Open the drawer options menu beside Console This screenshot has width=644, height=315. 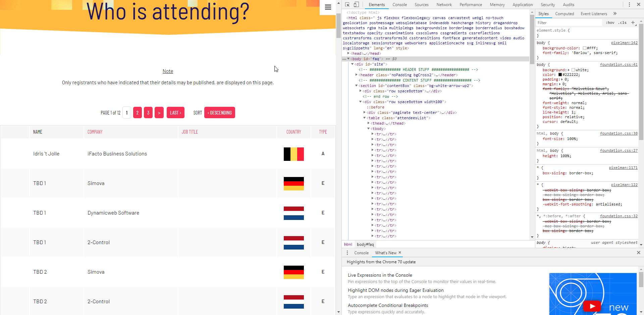347,253
